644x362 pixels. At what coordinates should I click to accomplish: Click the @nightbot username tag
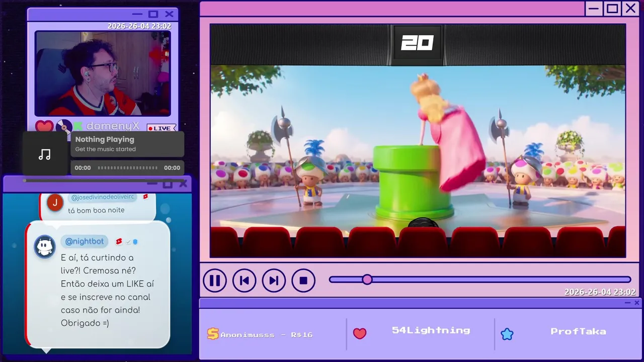pos(85,241)
